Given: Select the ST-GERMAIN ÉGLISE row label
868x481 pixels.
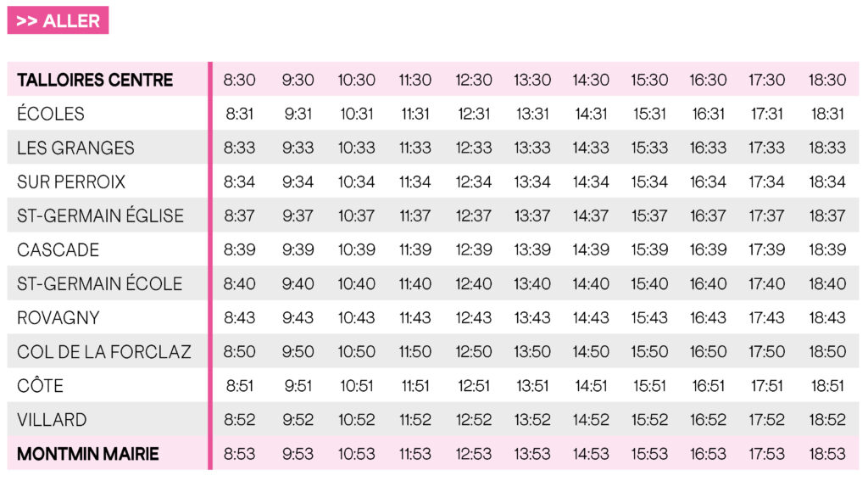Looking at the screenshot, I should [100, 215].
